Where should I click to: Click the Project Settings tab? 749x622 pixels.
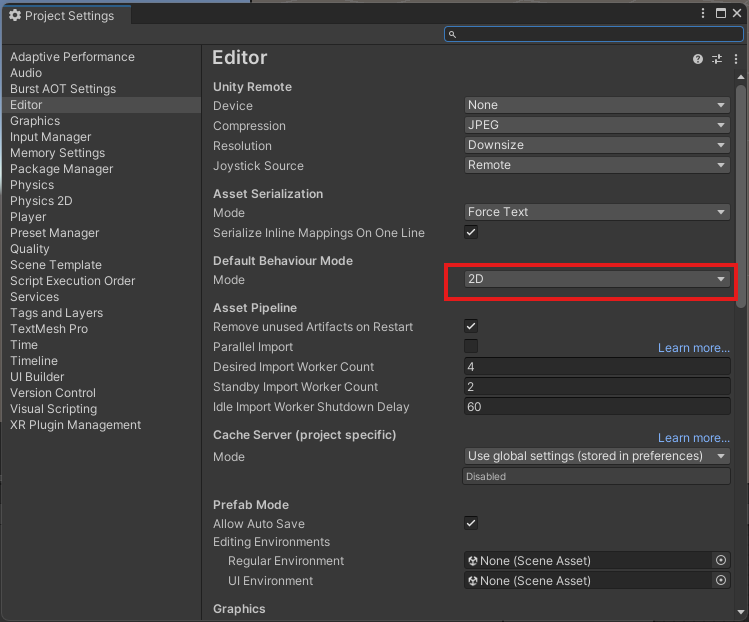tap(66, 15)
